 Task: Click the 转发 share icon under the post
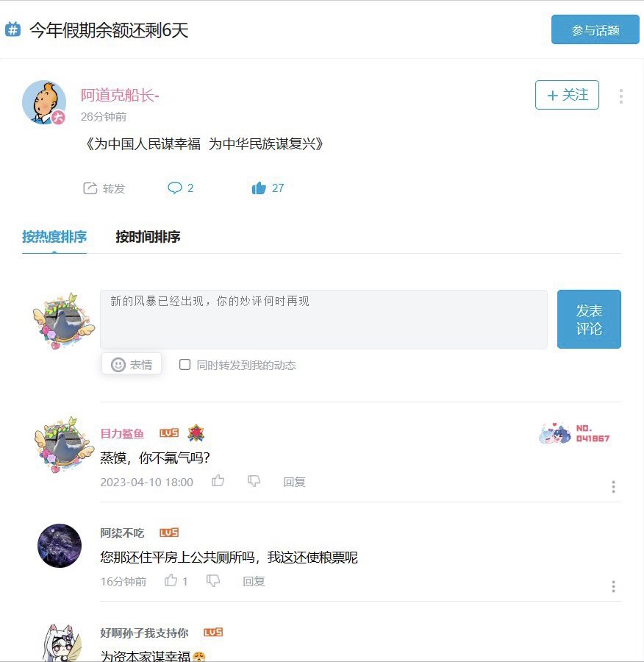[x=90, y=188]
